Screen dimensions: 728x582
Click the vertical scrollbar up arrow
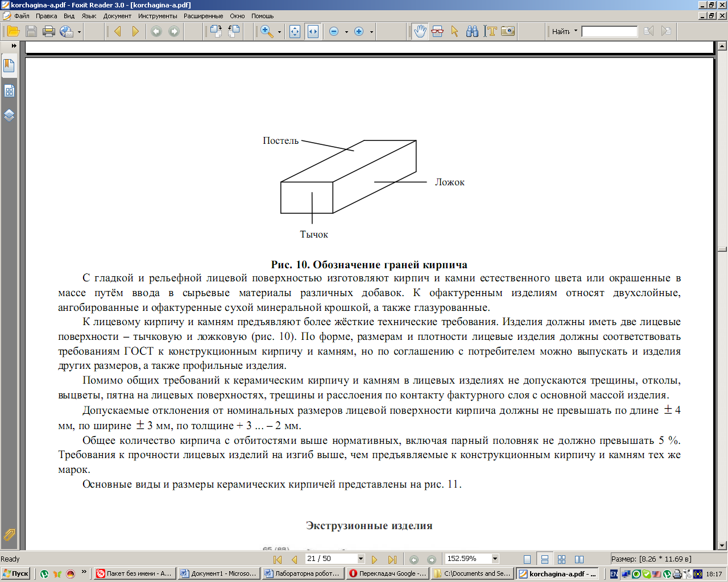pyautogui.click(x=722, y=45)
